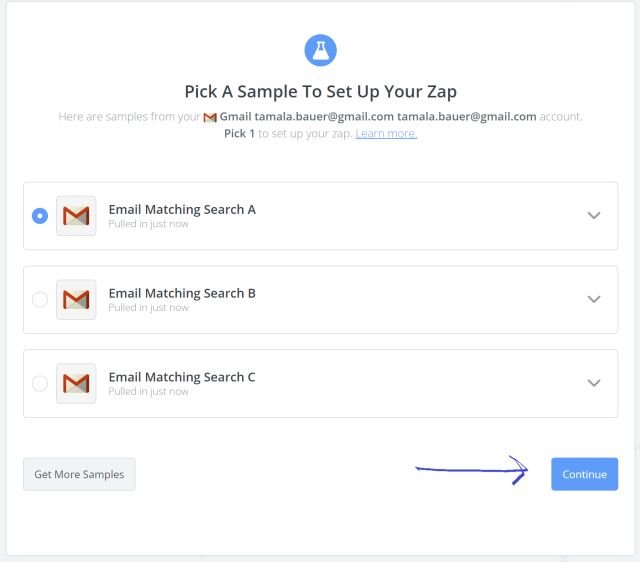Click the blue Continue button
The height and width of the screenshot is (562, 640).
[x=584, y=474]
